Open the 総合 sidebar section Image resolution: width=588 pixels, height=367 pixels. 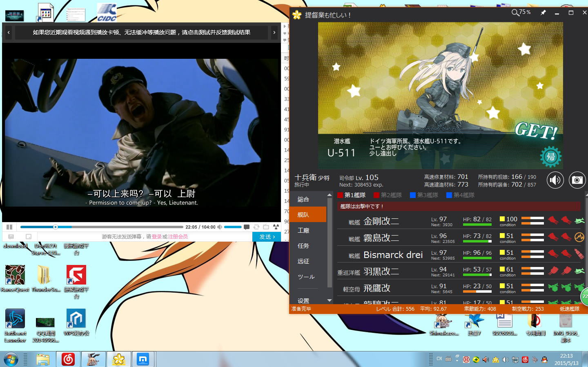(308, 199)
